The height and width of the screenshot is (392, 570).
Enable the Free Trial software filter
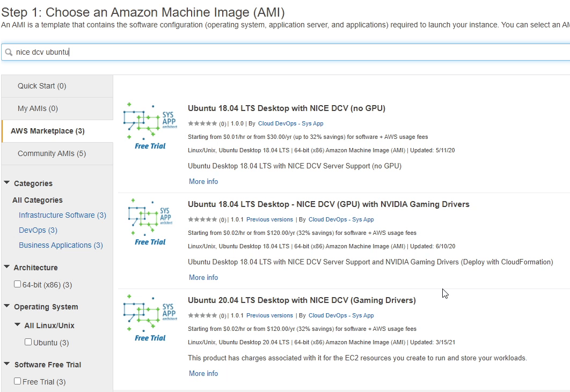pos(17,381)
